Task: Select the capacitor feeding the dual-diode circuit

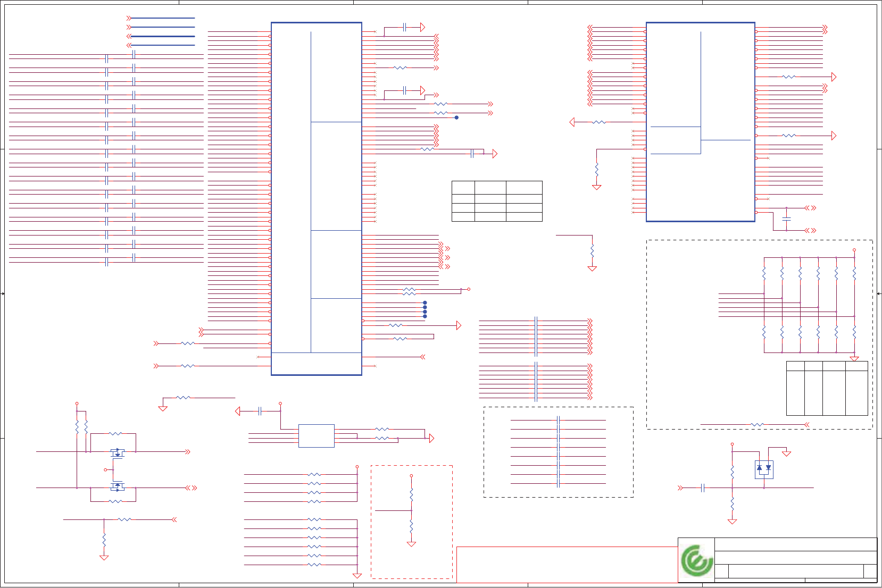Action: (703, 488)
